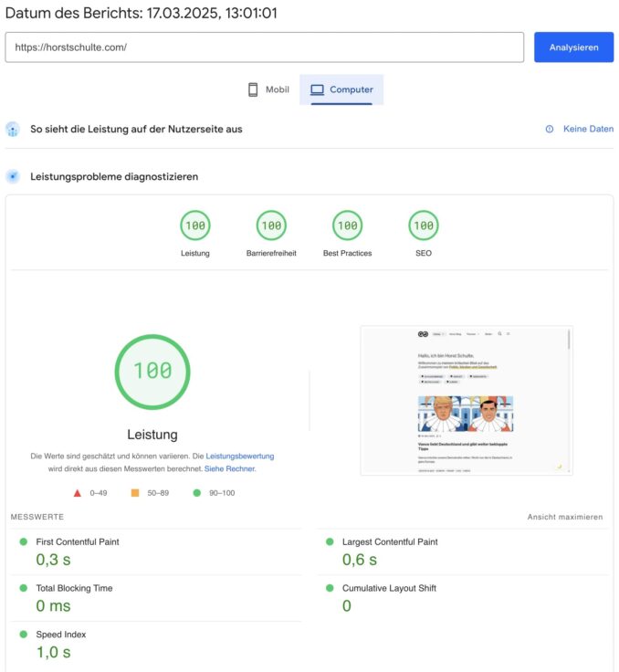
Task: Click the First Contentful Paint metric label
Action: coord(78,541)
